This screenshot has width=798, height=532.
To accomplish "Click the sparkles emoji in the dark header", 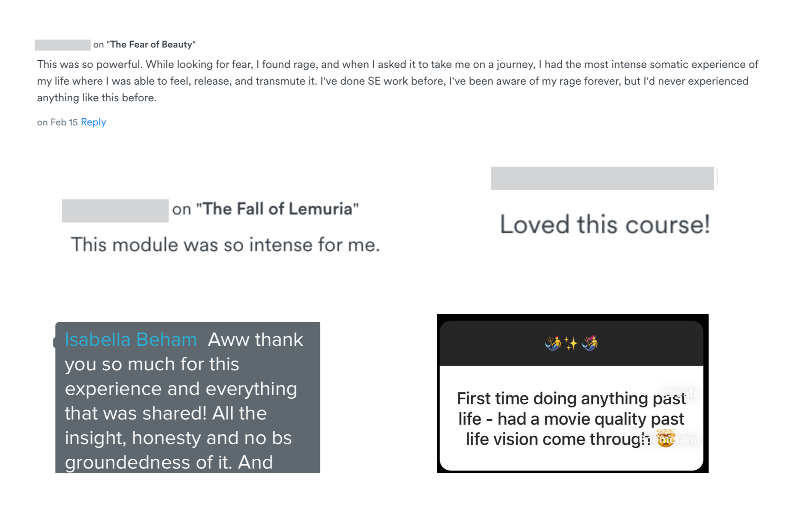I will 571,343.
